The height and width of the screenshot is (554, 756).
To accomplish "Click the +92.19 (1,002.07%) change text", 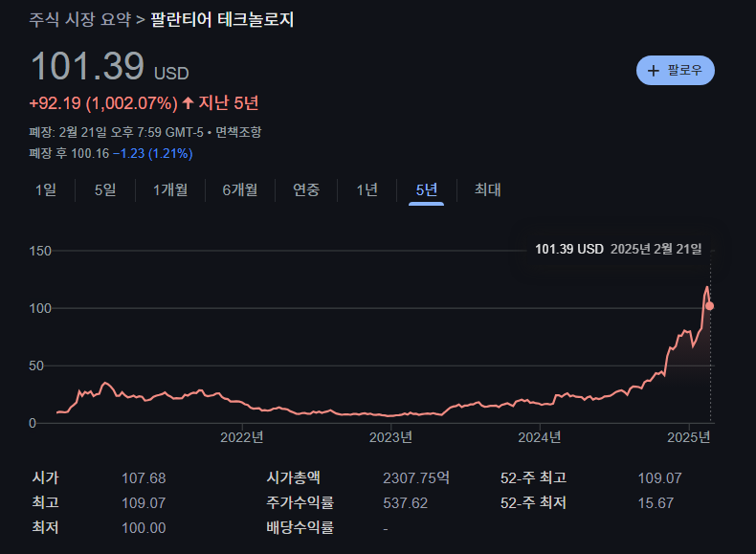I will click(103, 103).
